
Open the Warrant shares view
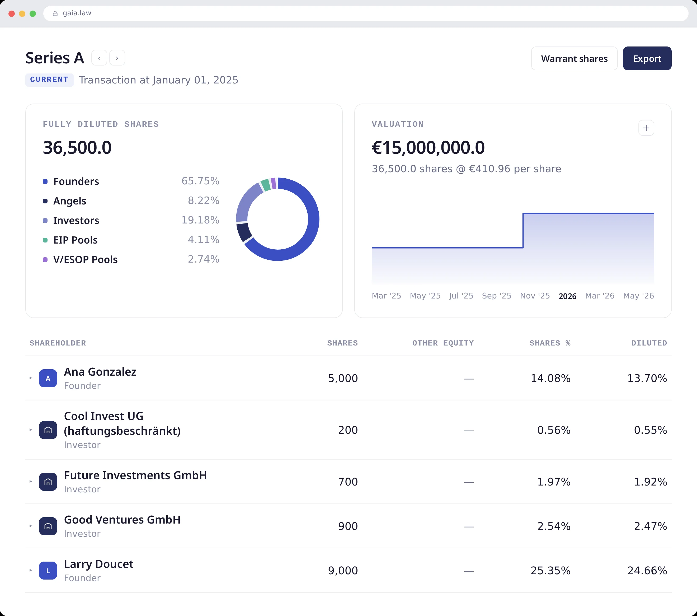(x=574, y=59)
